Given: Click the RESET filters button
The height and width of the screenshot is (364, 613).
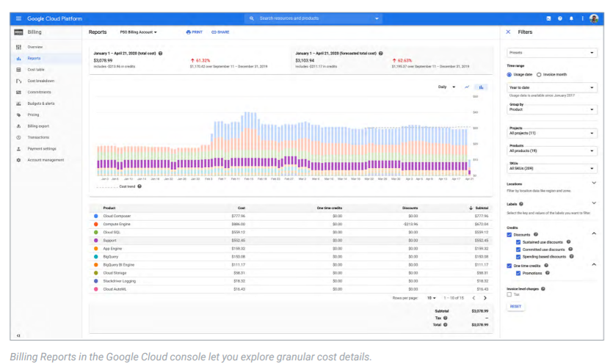Looking at the screenshot, I should click(515, 307).
